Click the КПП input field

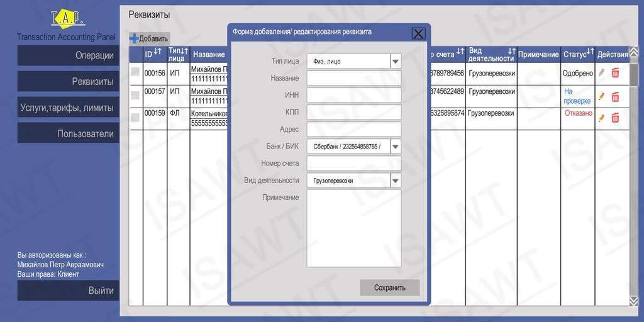354,112
